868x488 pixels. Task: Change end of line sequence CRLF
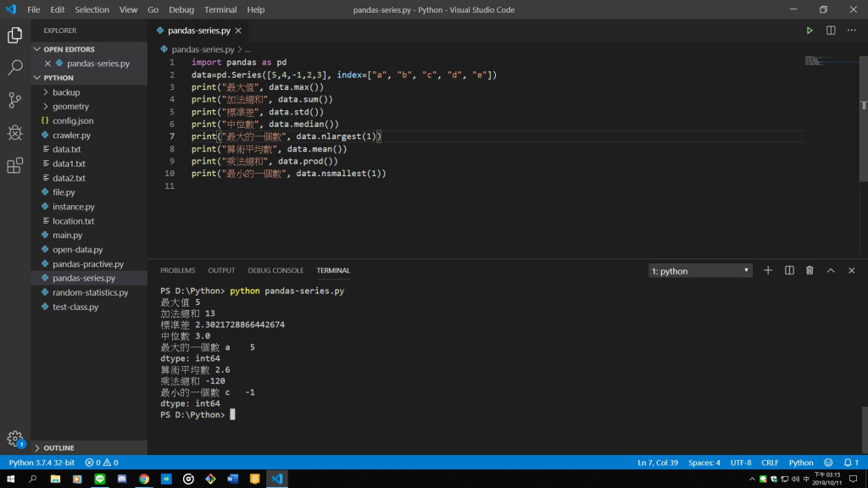tap(770, 463)
